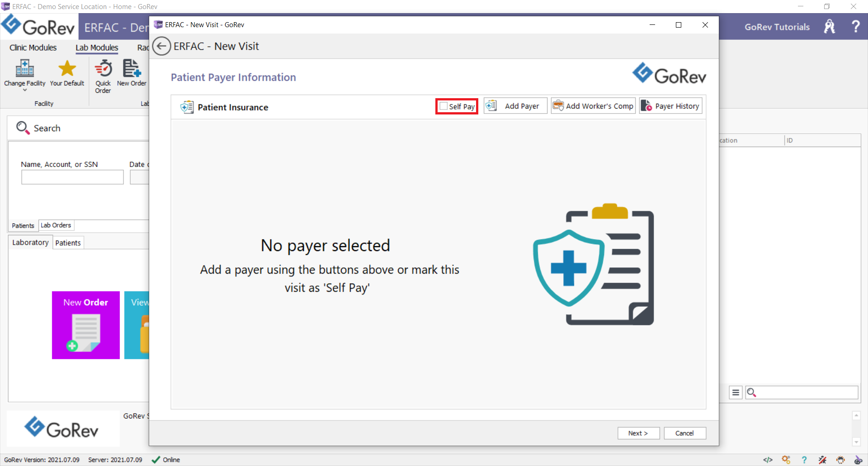Click Change Facility building icon
The height and width of the screenshot is (466, 868).
click(x=25, y=68)
